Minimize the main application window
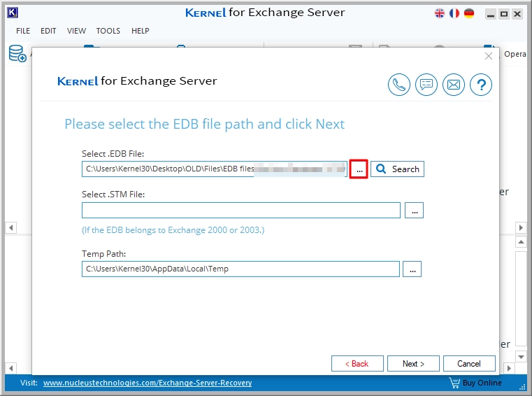The width and height of the screenshot is (532, 396). tap(490, 14)
